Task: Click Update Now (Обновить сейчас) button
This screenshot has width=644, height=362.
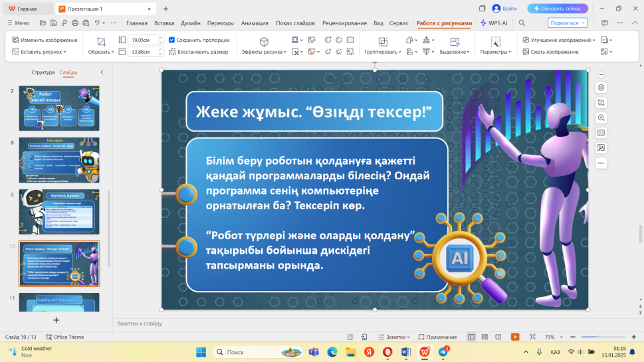Action: (558, 9)
